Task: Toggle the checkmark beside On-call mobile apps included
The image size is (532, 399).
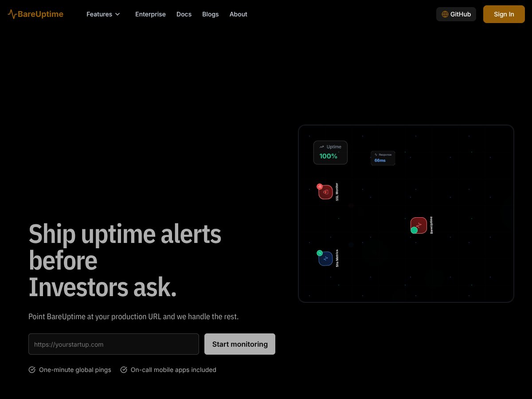Action: (124, 369)
